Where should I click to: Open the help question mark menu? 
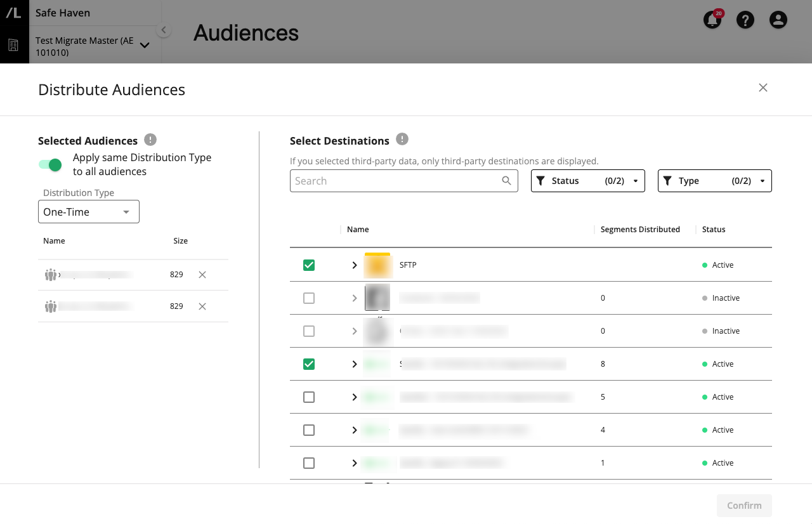pos(745,20)
